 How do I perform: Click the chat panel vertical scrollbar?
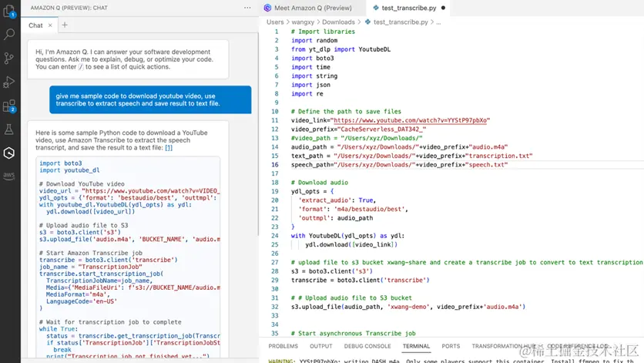pos(258,133)
